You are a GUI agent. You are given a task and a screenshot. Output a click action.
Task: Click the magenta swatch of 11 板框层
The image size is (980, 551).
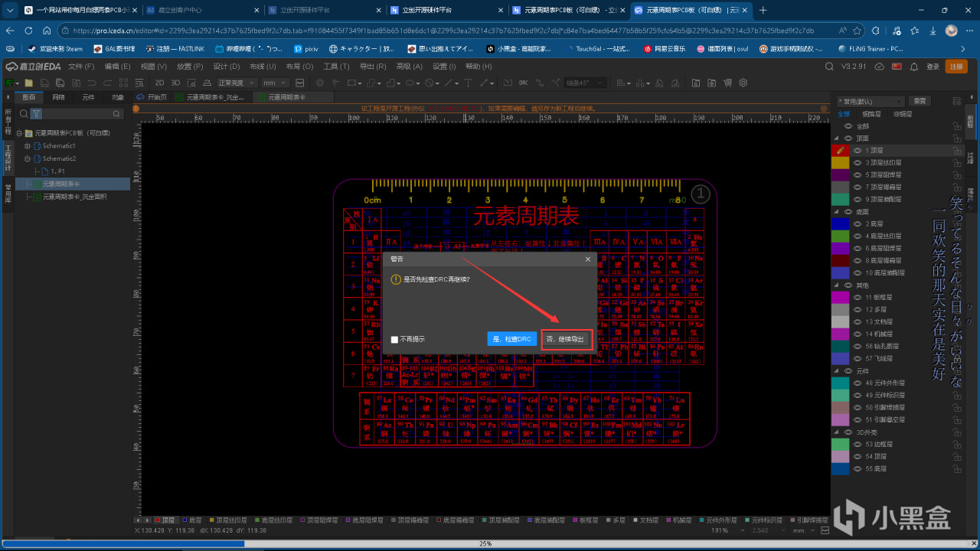pyautogui.click(x=840, y=297)
